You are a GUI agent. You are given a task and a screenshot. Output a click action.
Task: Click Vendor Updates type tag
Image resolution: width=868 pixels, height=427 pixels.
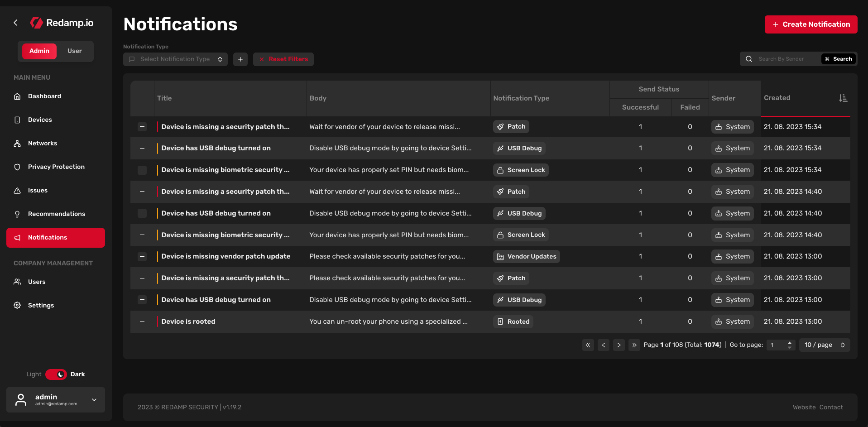click(527, 257)
